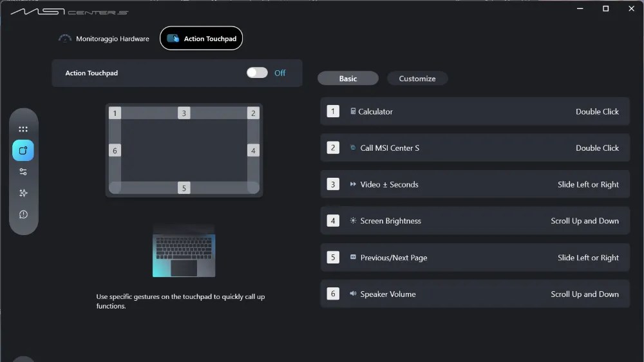Viewport: 644px width, 362px height.
Task: Click the Screen Brightness sun icon
Action: coord(353,221)
